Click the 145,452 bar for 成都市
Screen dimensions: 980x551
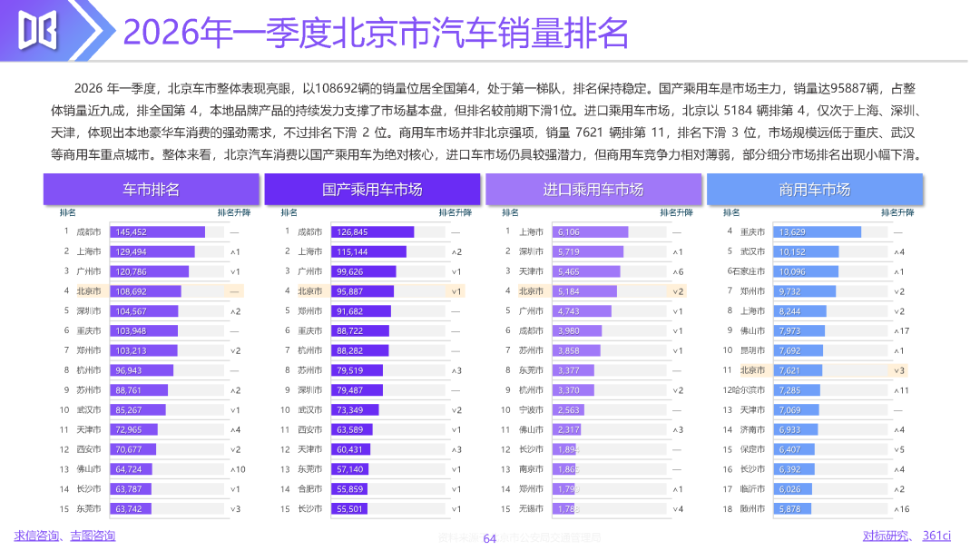(x=158, y=232)
